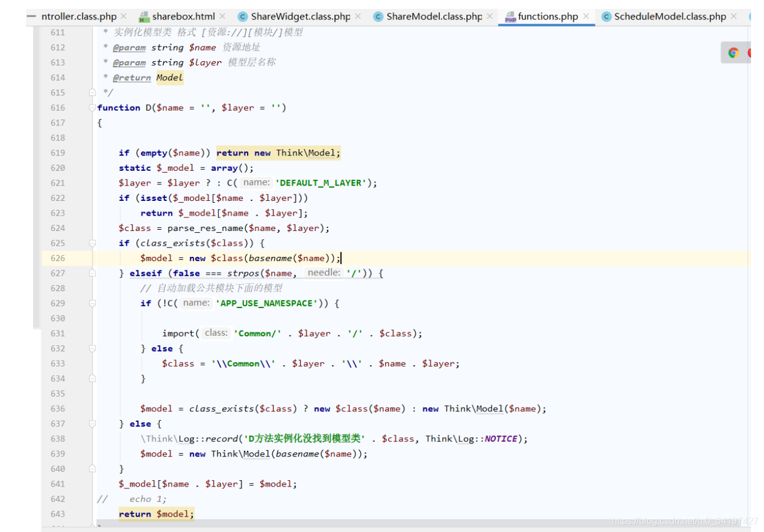764x532 pixels.
Task: Select the functions.php tab
Action: pos(548,16)
